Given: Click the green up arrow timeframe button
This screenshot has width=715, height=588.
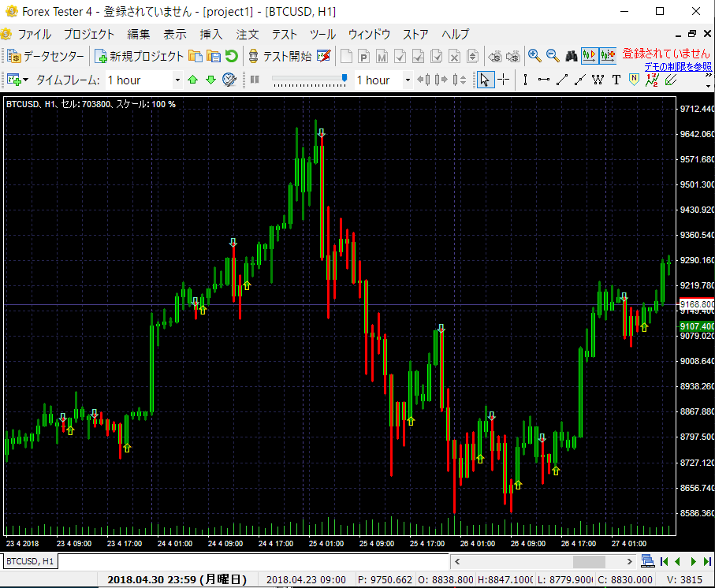Looking at the screenshot, I should coord(193,80).
